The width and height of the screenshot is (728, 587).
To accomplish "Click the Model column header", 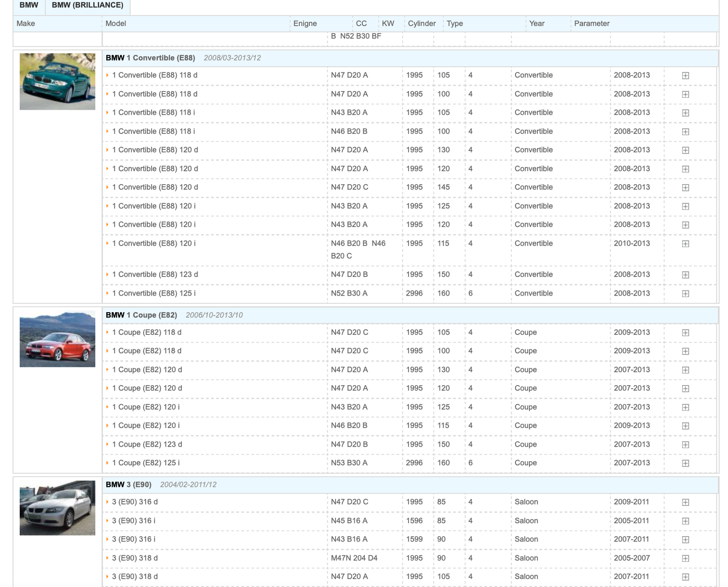I will (x=115, y=24).
